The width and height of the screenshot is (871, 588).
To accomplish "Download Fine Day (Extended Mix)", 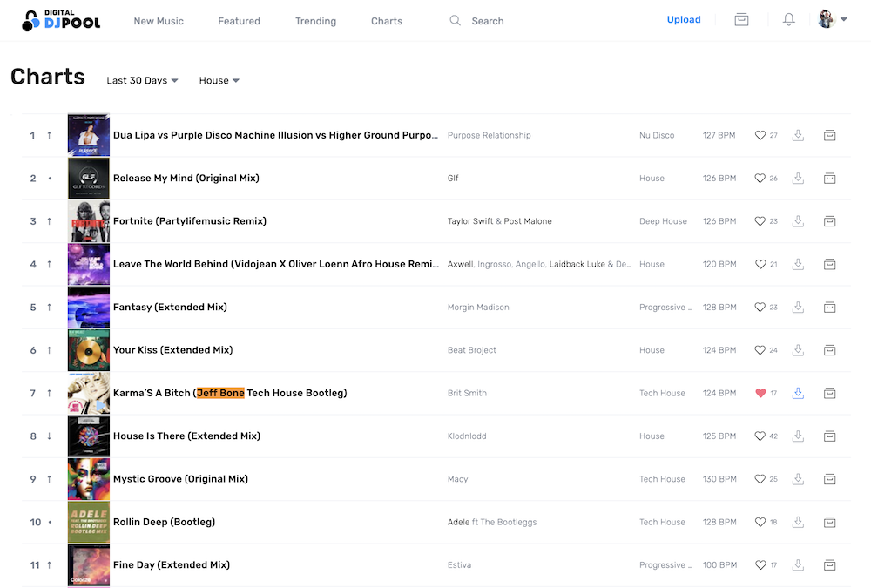I will tap(798, 564).
